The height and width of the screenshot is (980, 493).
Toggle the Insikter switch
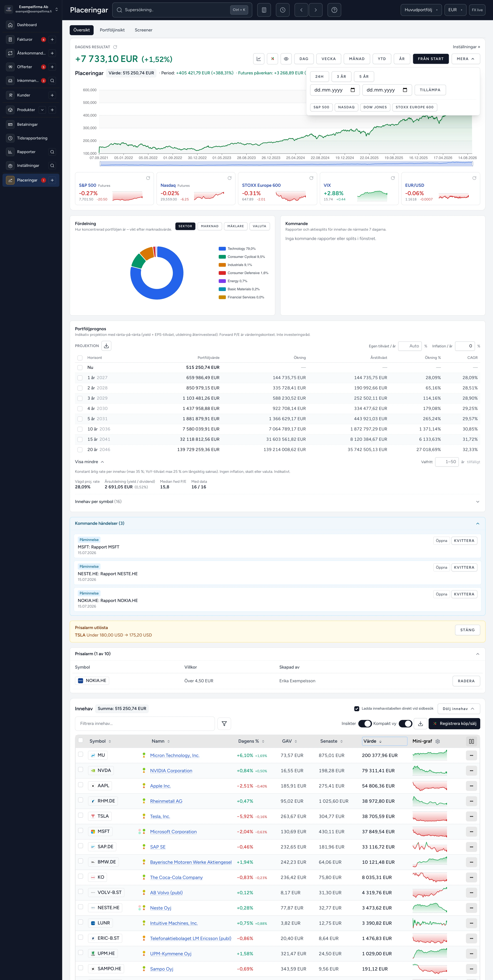(x=365, y=723)
